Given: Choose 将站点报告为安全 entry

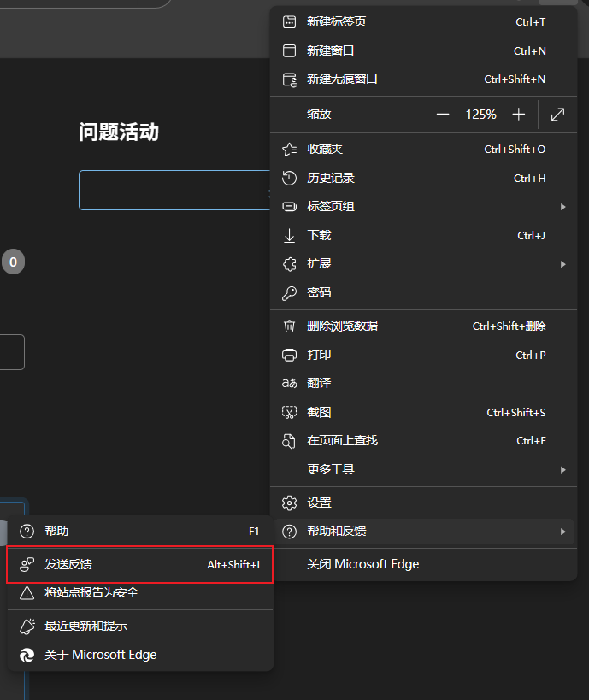Looking at the screenshot, I should point(140,593).
